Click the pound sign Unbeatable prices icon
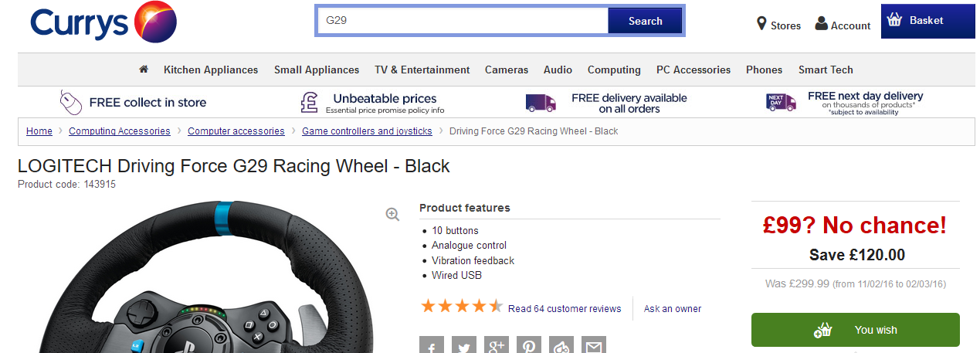Viewport: 980px width, 353px height. (310, 102)
